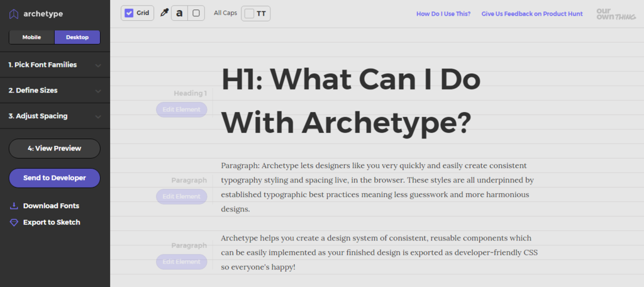Click the Send to Developer button

(x=55, y=178)
